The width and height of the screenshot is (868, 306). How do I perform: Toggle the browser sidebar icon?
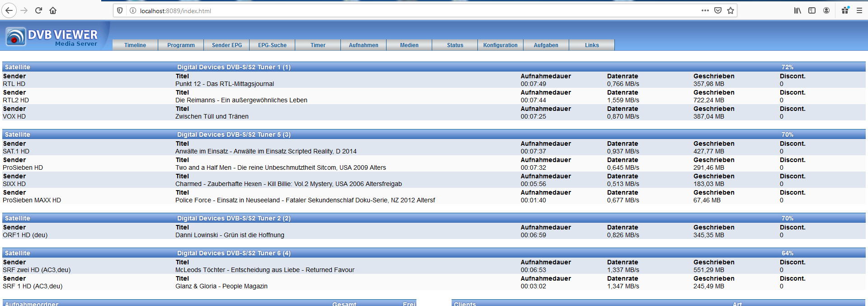tap(812, 10)
